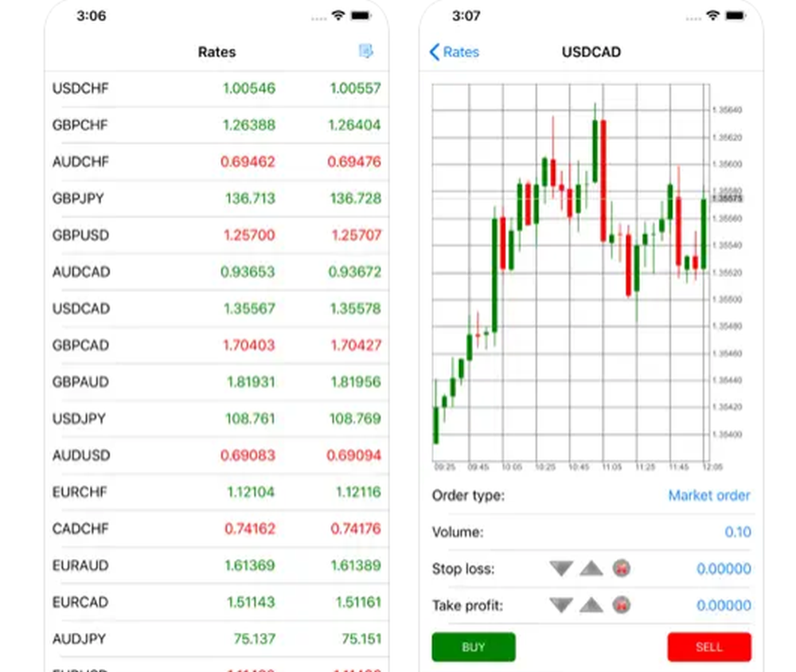
Task: Tap AUDUSD bid price 0.69083
Action: pyautogui.click(x=248, y=455)
